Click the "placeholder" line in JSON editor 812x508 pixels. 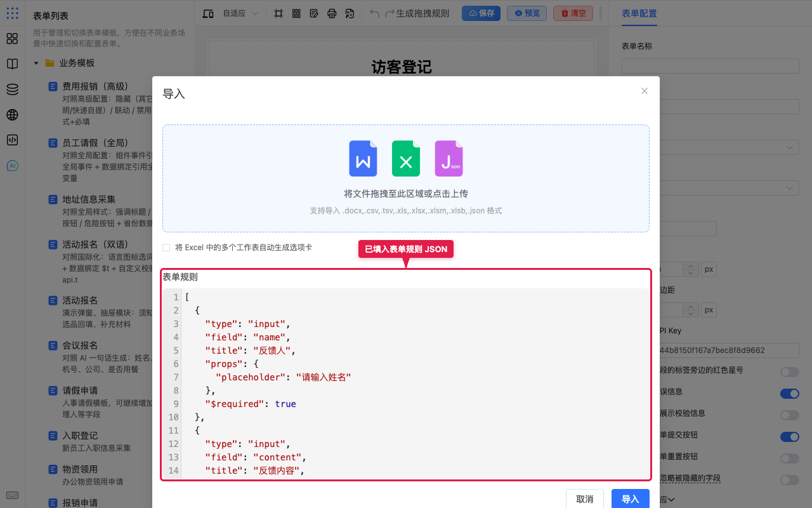(284, 377)
